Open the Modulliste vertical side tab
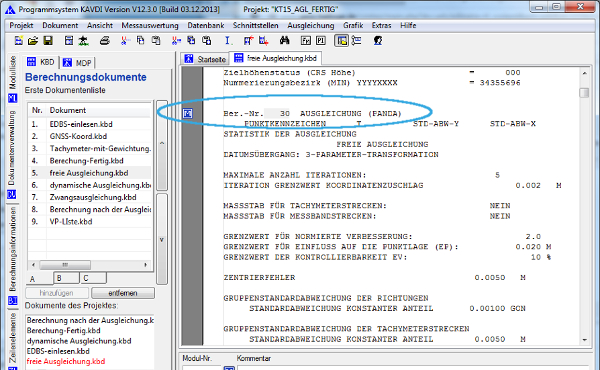The width and height of the screenshot is (600, 370). pyautogui.click(x=13, y=73)
